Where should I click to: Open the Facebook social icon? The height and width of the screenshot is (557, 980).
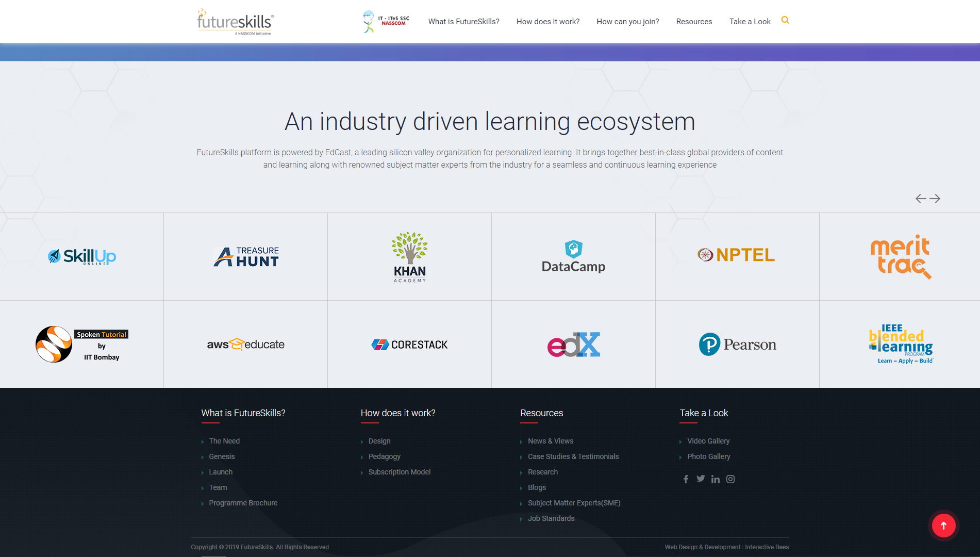pyautogui.click(x=686, y=479)
